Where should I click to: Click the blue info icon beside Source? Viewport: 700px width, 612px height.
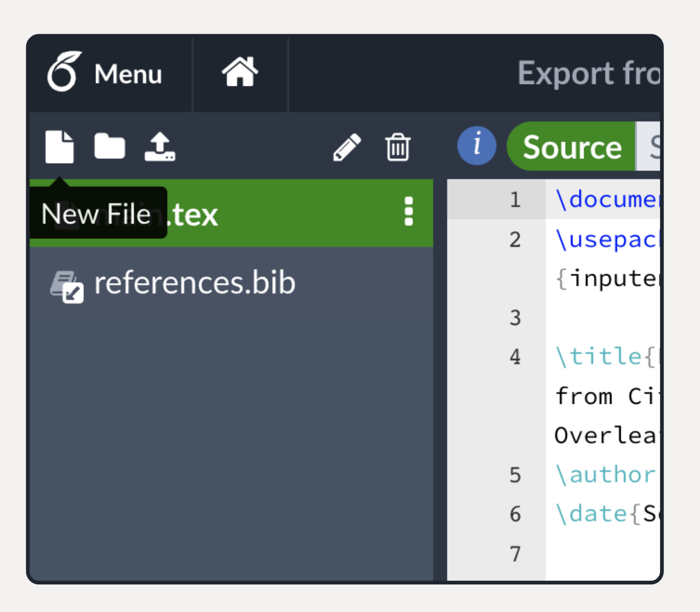pyautogui.click(x=477, y=146)
